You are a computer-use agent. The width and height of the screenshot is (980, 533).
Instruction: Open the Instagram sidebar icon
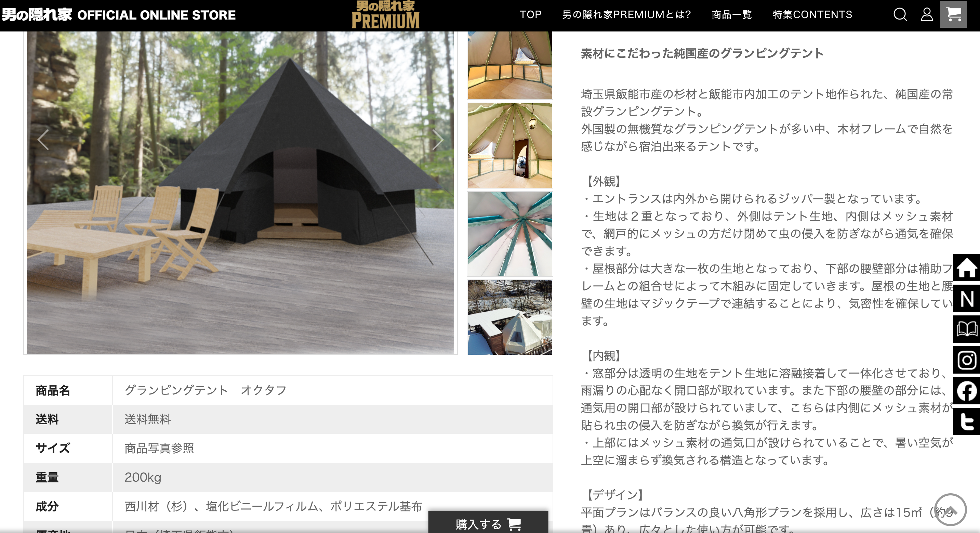(966, 360)
